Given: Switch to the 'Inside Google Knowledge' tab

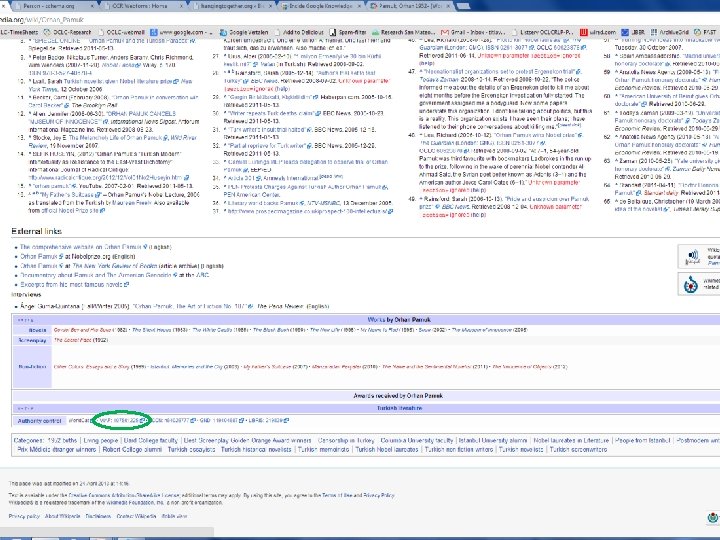Looking at the screenshot, I should [x=321, y=6].
